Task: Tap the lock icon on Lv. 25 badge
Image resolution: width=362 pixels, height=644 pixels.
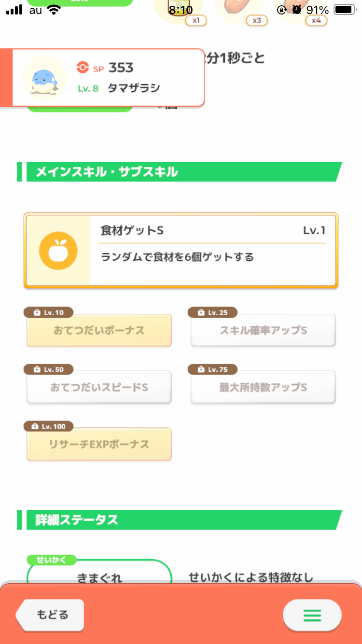Action: 201,313
